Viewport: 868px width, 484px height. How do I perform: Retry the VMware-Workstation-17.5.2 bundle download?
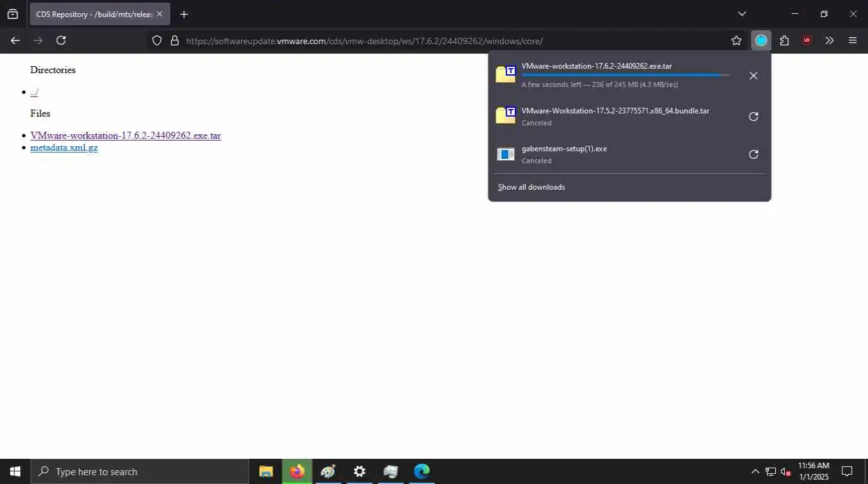[753, 117]
